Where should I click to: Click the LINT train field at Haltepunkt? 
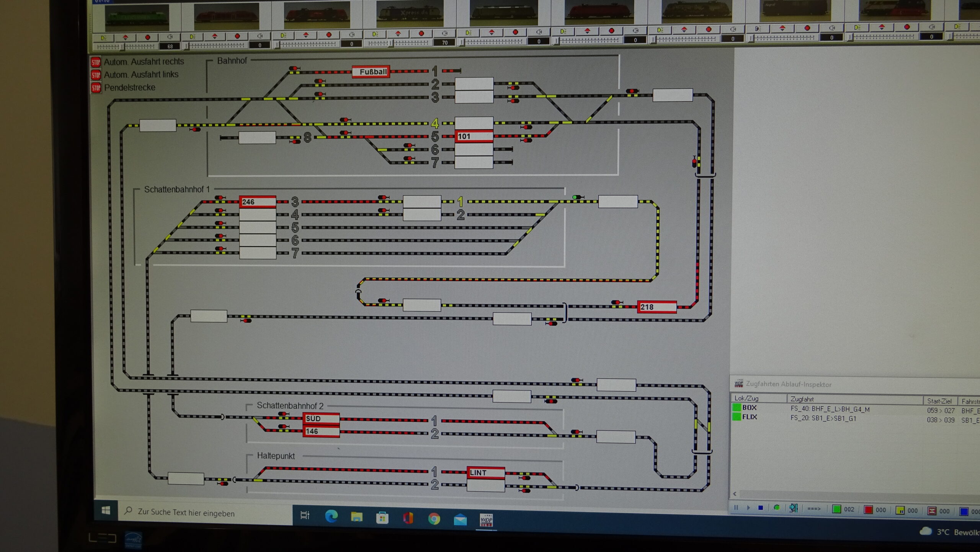tap(486, 473)
